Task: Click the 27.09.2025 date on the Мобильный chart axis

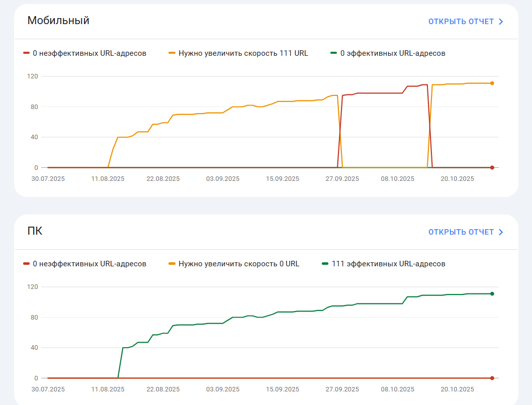Action: pos(342,179)
